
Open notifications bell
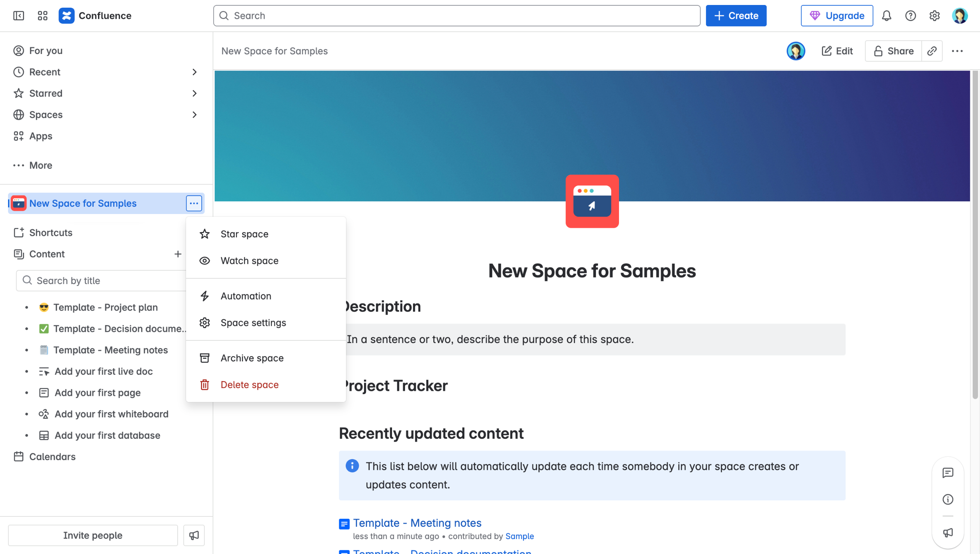887,16
